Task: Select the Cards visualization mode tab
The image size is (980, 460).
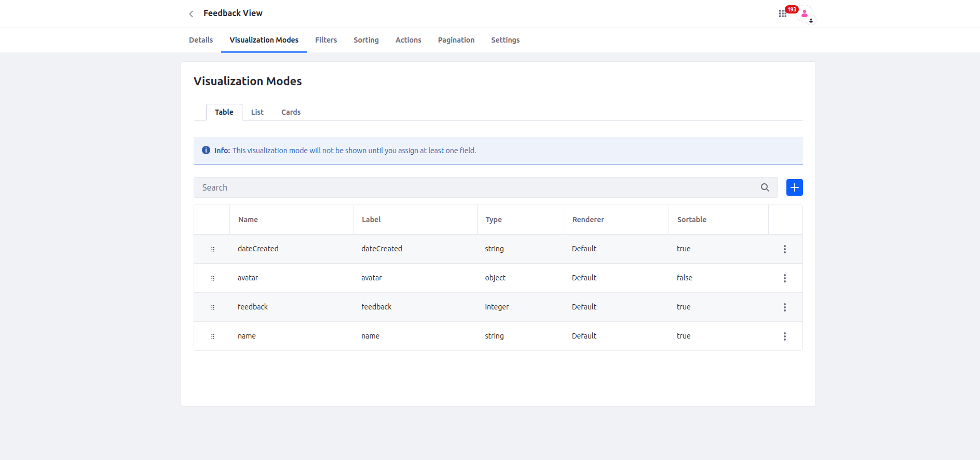Action: [x=291, y=112]
